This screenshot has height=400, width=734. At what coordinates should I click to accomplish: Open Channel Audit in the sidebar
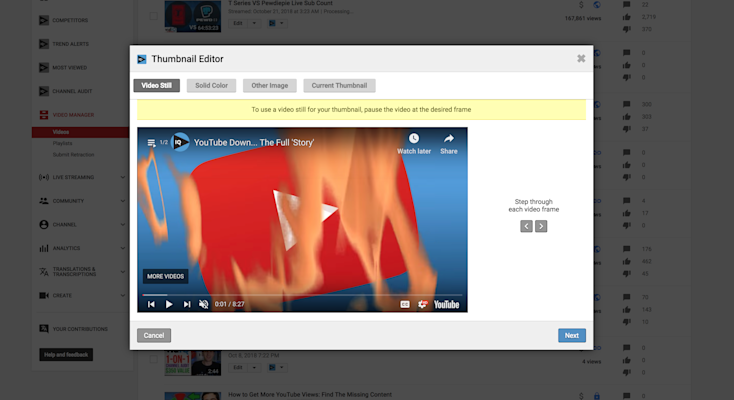(x=72, y=91)
